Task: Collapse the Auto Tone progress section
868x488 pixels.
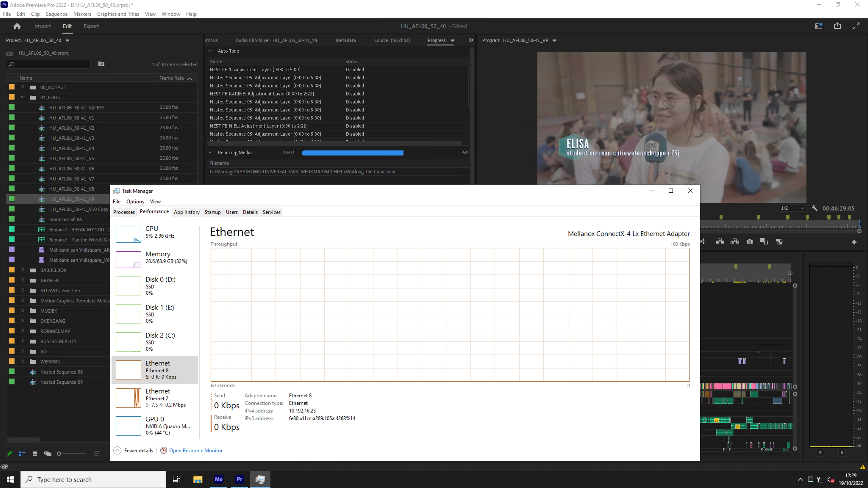Action: [210, 51]
